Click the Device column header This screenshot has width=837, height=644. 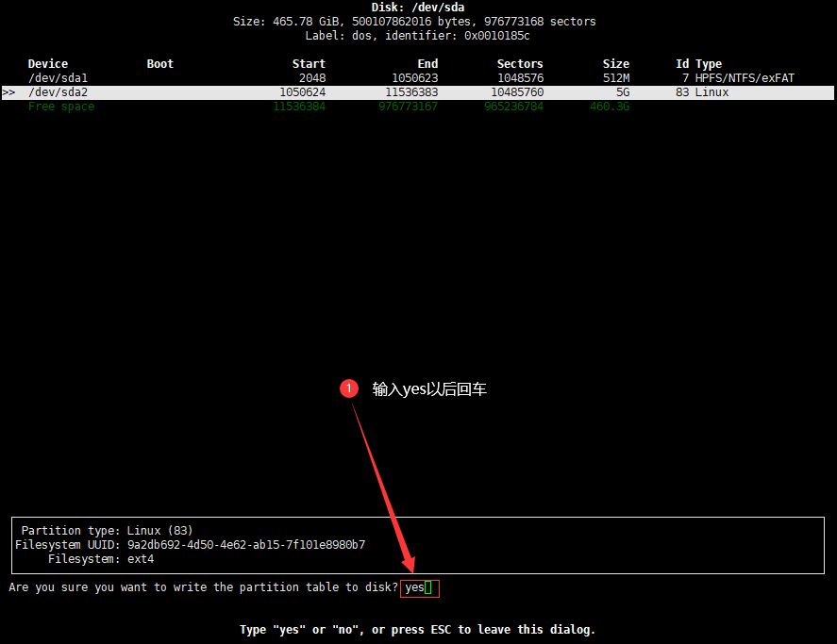pyautogui.click(x=48, y=64)
